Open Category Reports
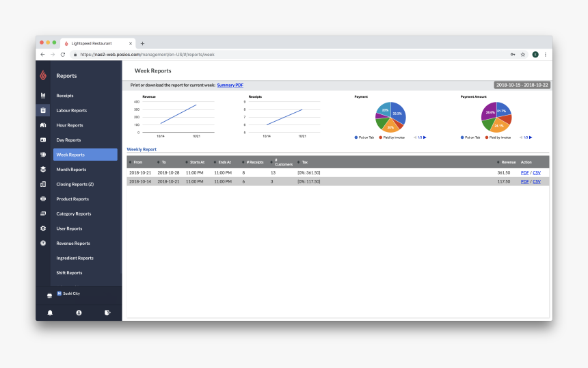This screenshot has height=368, width=588. [x=74, y=214]
